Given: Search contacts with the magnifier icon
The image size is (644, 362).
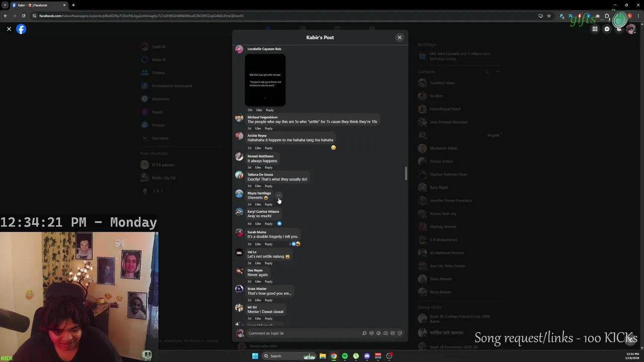Looking at the screenshot, I should pos(487,72).
